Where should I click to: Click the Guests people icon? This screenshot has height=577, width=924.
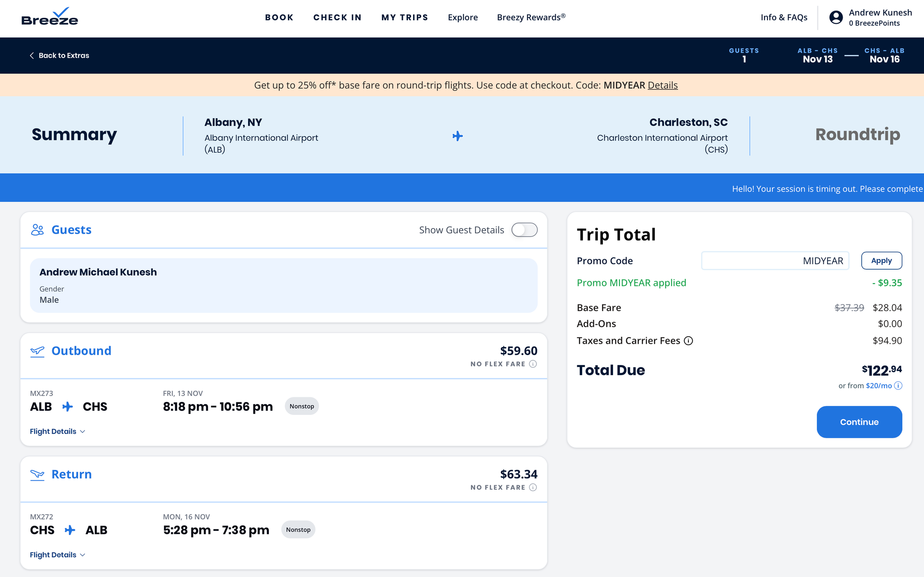point(37,230)
